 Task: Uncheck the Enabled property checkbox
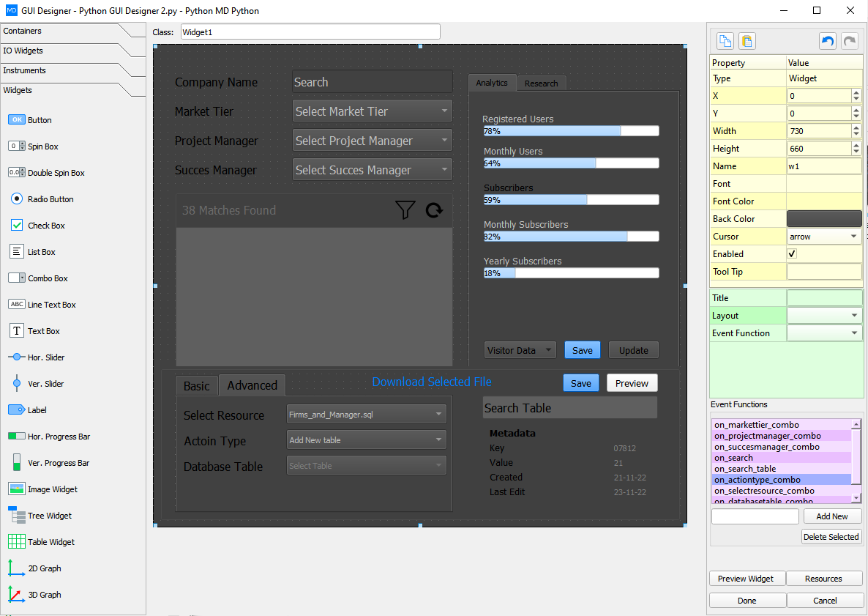[x=793, y=253]
